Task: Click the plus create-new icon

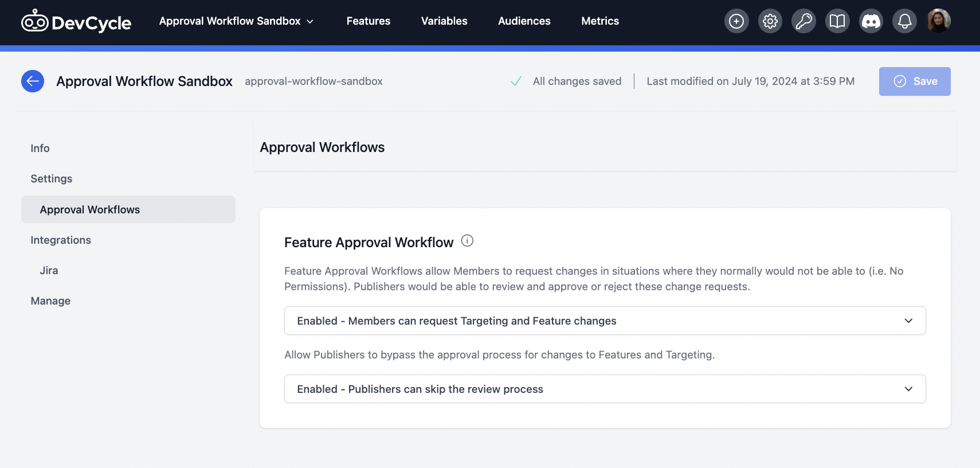Action: click(x=736, y=21)
